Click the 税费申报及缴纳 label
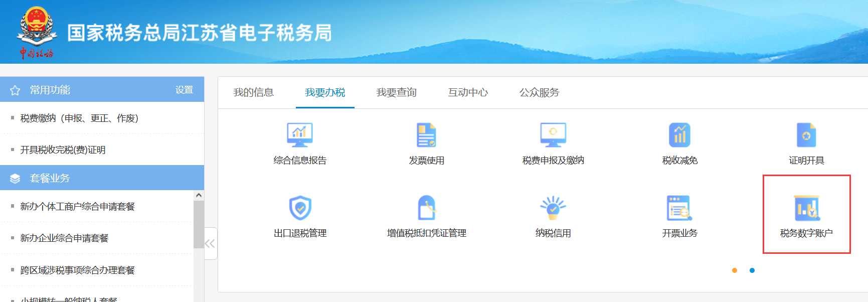 pos(553,161)
